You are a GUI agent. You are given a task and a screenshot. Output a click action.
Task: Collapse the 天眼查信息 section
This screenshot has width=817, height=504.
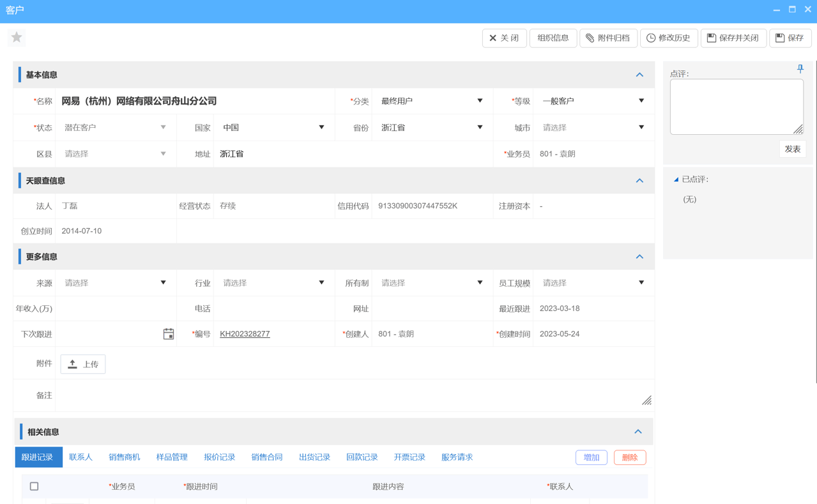(x=639, y=180)
